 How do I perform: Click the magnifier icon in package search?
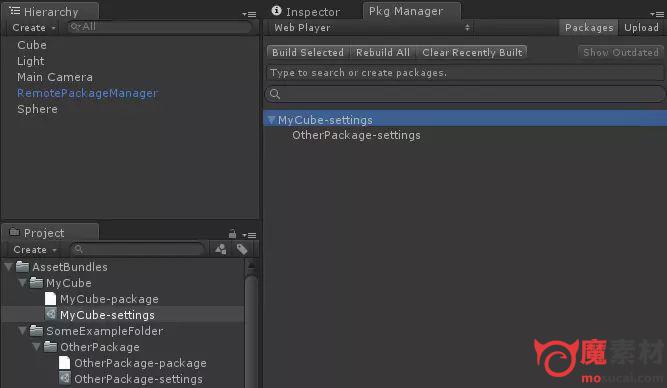point(275,94)
